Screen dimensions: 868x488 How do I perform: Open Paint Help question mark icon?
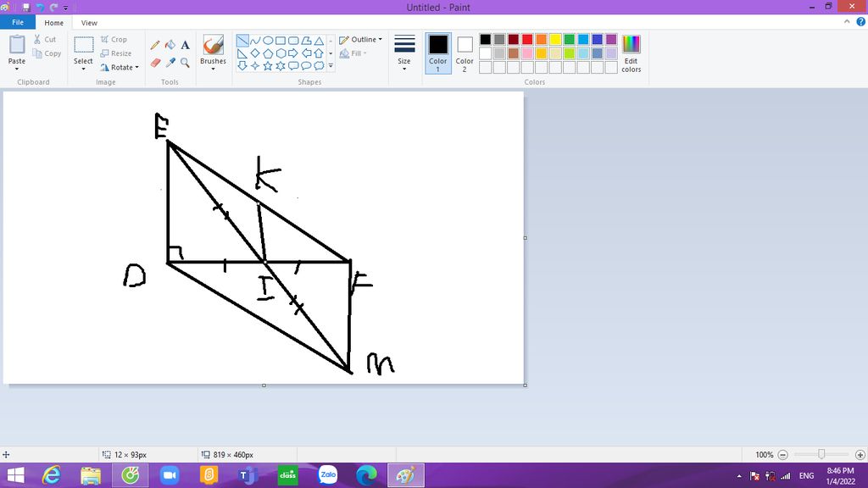(861, 22)
